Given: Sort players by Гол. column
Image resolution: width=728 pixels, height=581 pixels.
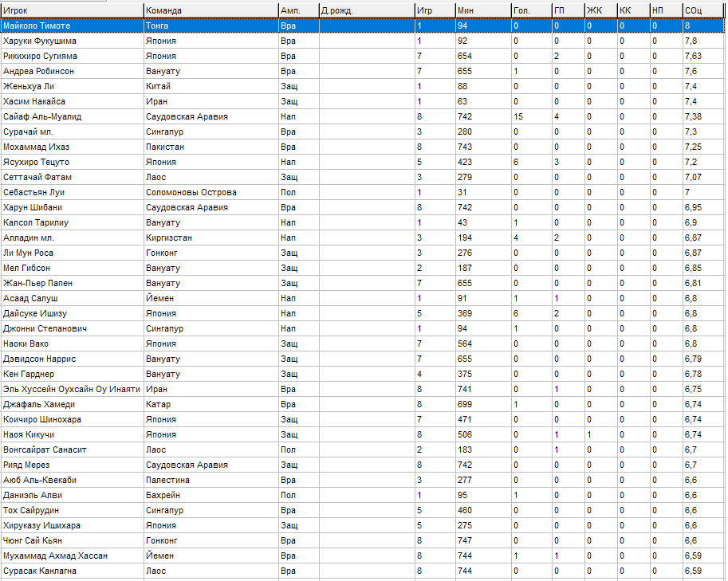Looking at the screenshot, I should 530,10.
